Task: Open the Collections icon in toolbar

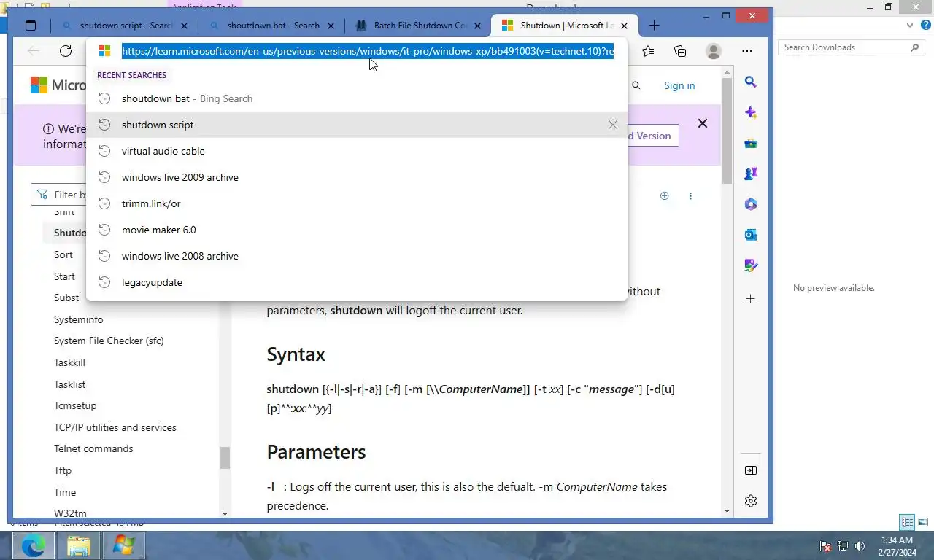Action: tap(680, 51)
